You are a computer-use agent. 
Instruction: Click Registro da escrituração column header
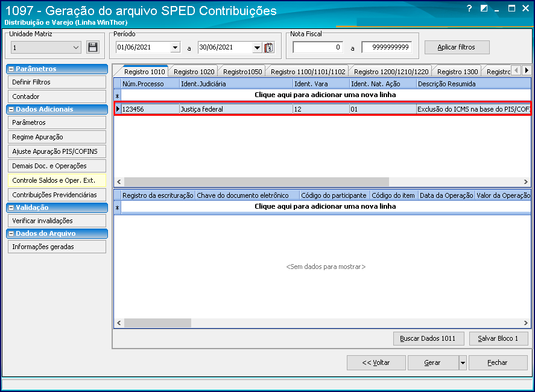coord(158,195)
